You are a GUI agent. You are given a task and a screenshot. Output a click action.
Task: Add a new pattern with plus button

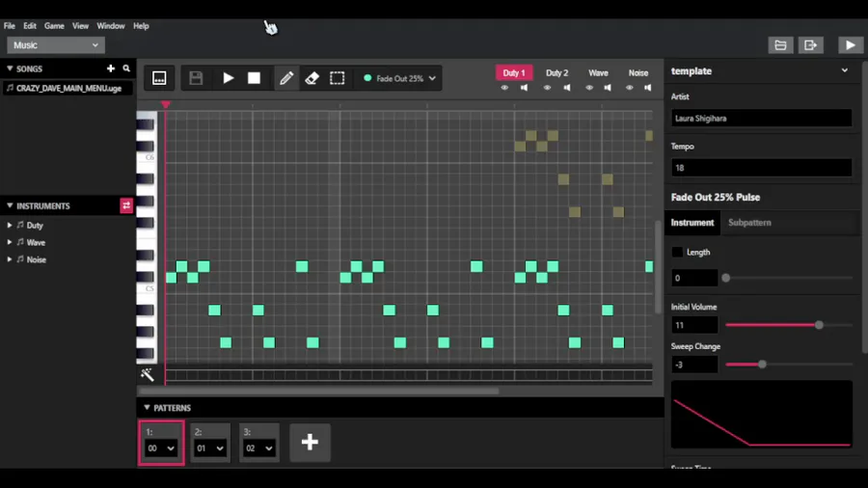click(x=310, y=442)
